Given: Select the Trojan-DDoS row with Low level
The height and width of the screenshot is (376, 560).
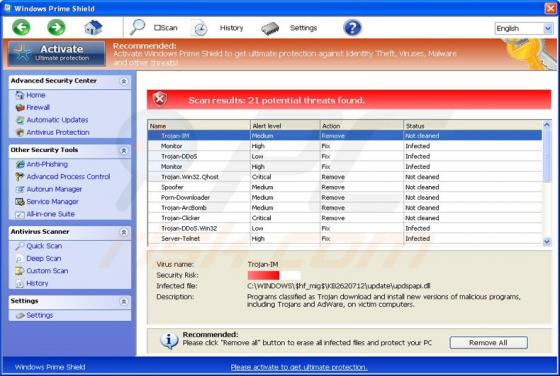Looking at the screenshot, I should pyautogui.click(x=345, y=156).
